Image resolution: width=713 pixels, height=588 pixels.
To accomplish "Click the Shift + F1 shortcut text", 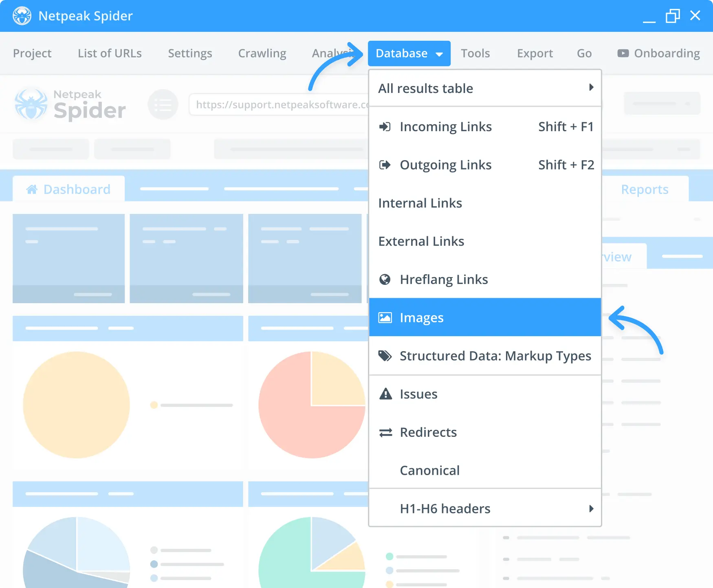I will [566, 127].
